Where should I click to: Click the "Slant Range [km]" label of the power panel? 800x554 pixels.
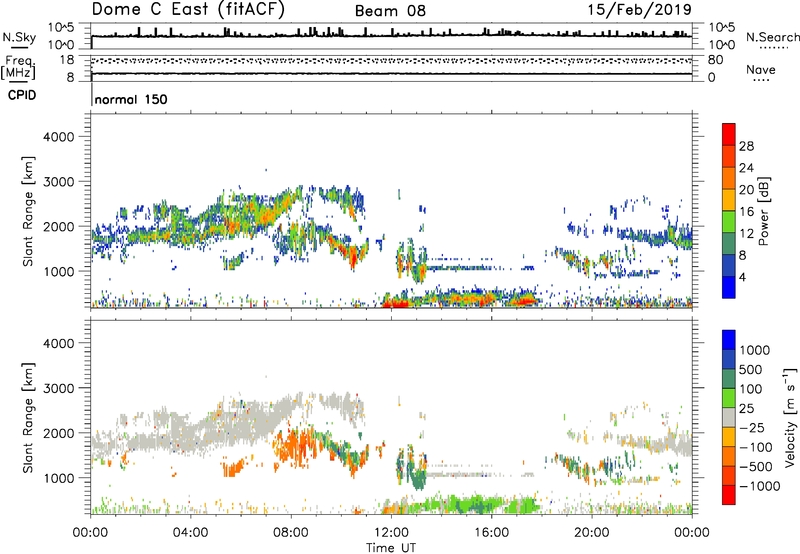(x=28, y=211)
